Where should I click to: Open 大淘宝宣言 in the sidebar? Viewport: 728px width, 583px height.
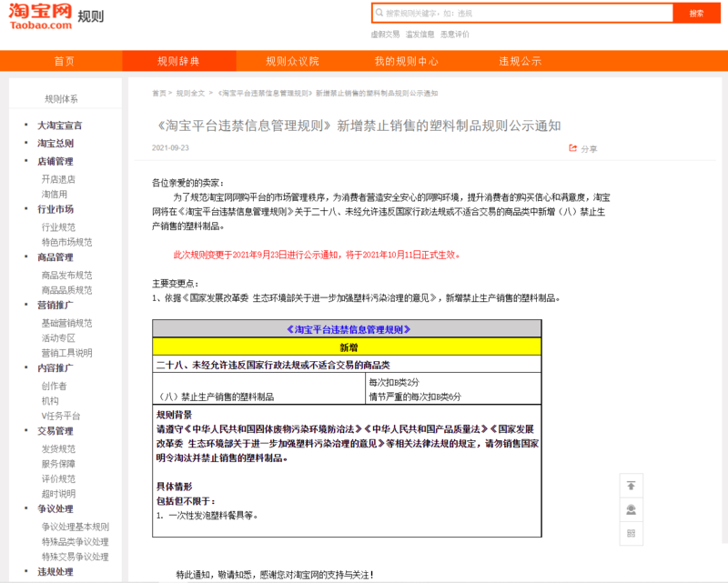(59, 126)
